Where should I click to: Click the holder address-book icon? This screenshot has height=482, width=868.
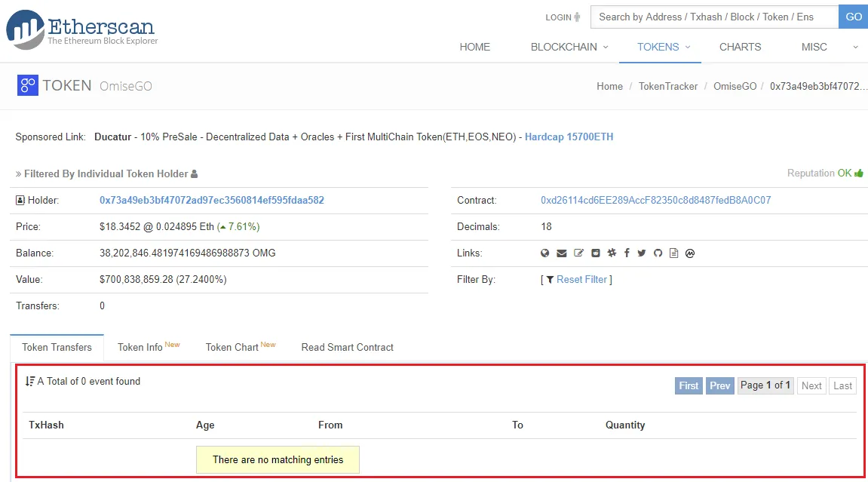point(20,201)
